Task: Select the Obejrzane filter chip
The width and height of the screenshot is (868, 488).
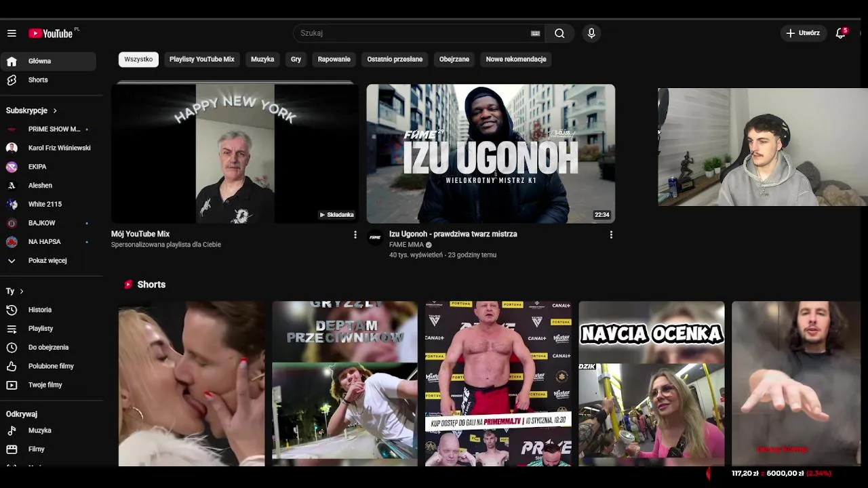Action: click(454, 60)
